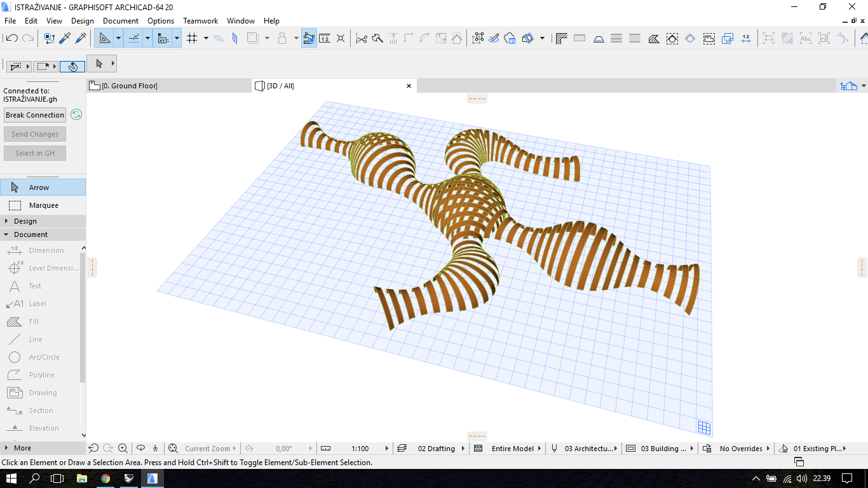Image resolution: width=868 pixels, height=488 pixels.
Task: Toggle the Trace reference squares icon
Action: [253, 38]
